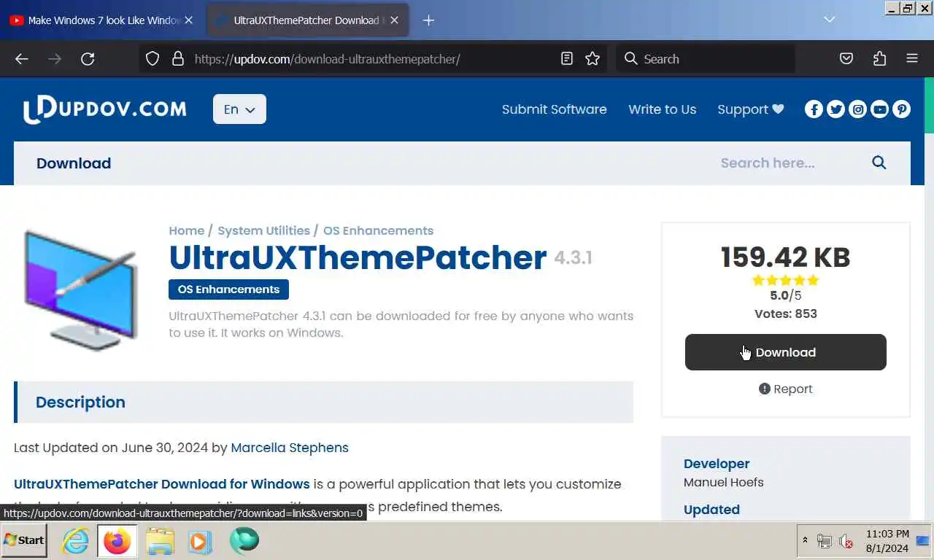Open Windows Media Player taskbar icon
934x560 pixels.
point(200,541)
